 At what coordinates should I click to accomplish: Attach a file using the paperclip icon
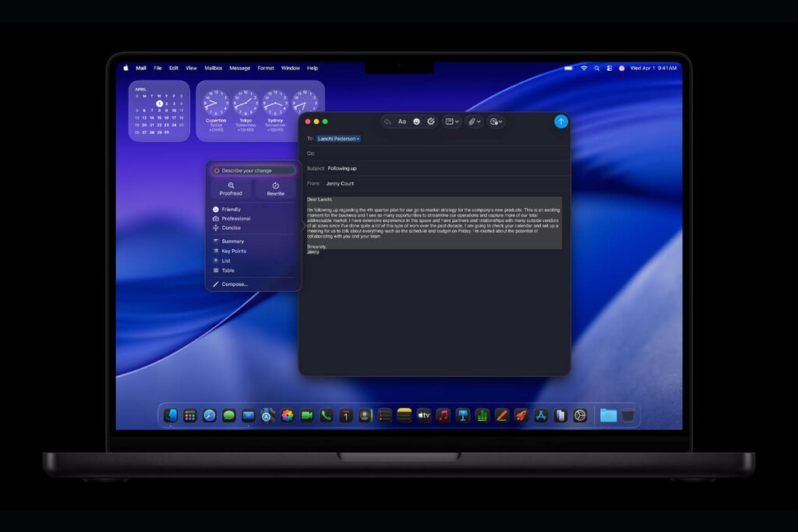pos(471,122)
